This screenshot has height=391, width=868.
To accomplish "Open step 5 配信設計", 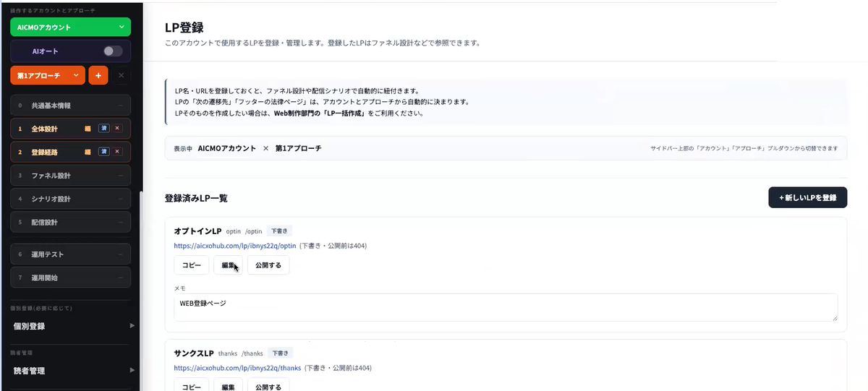I will pyautogui.click(x=70, y=222).
